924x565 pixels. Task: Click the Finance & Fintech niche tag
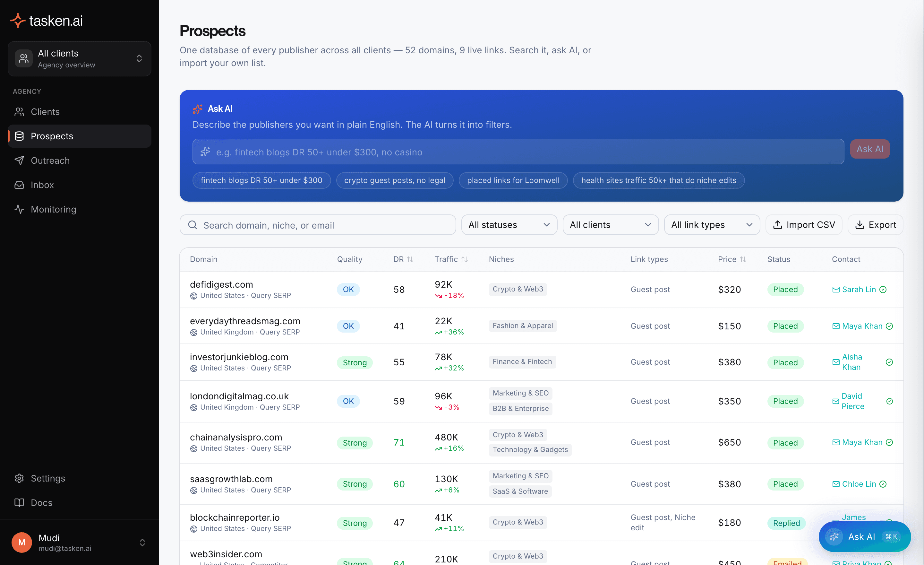522,362
